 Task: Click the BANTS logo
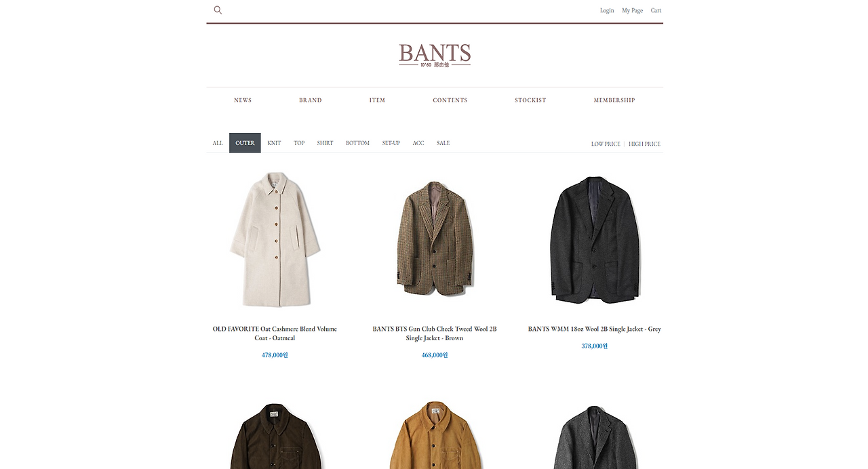[x=435, y=55]
